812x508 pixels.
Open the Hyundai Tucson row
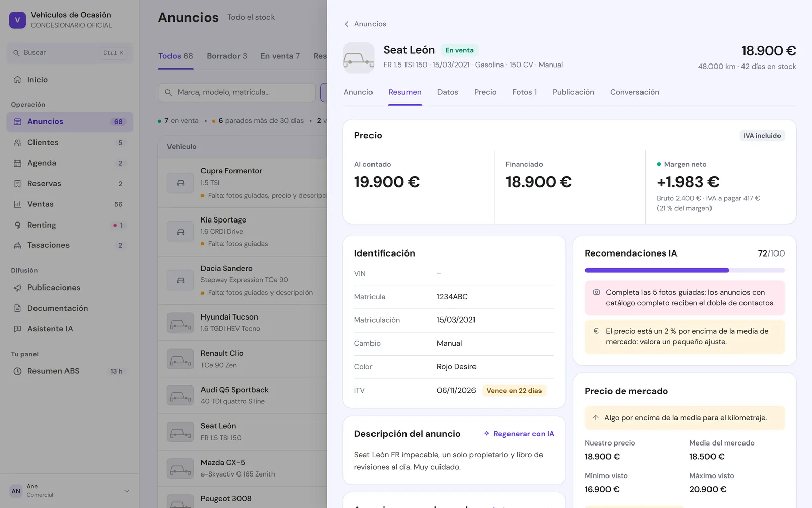(243, 323)
